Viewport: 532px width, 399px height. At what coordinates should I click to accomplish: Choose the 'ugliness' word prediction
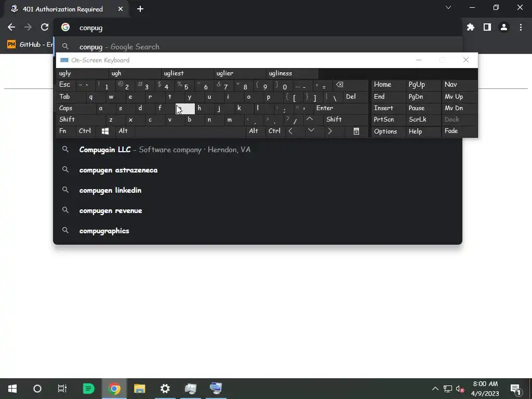click(292, 73)
